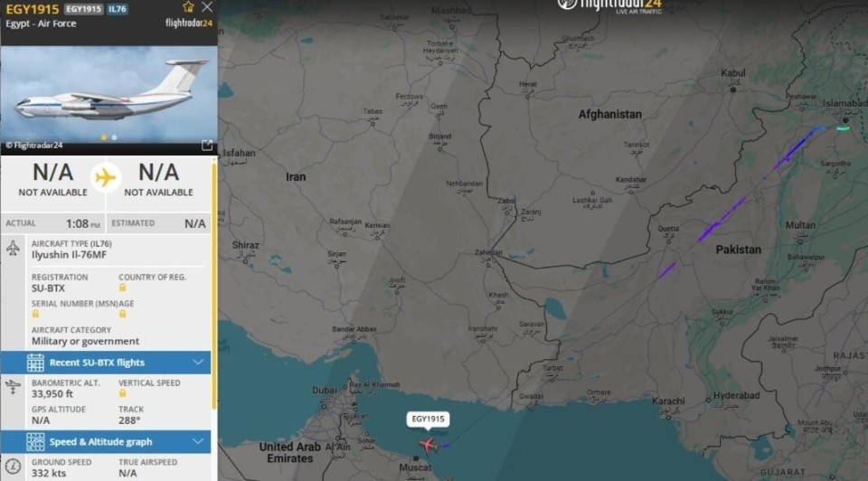Screen dimensions: 868x481
Task: Click Multan city label on map
Action: coord(800,225)
